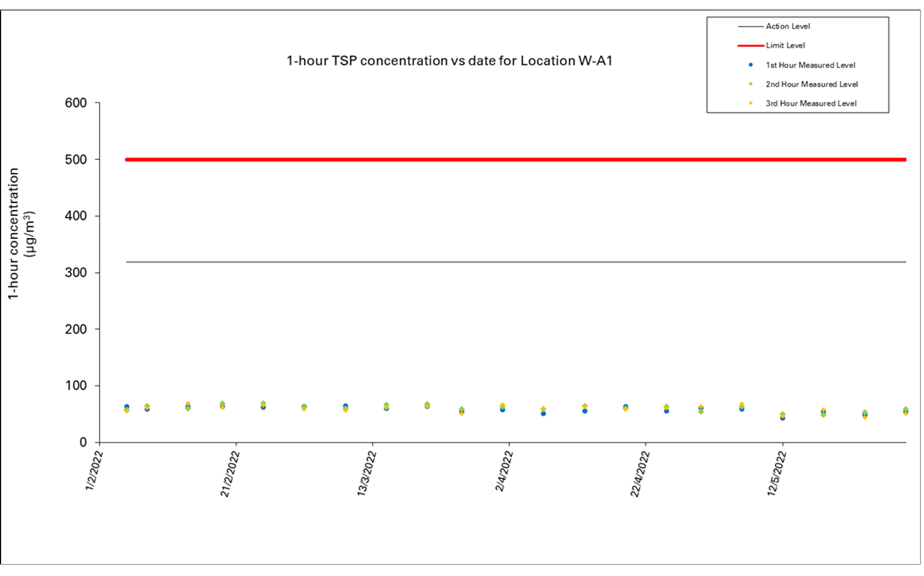Click the green 2nd Hour marker in legend
The image size is (924, 576).
point(750,84)
